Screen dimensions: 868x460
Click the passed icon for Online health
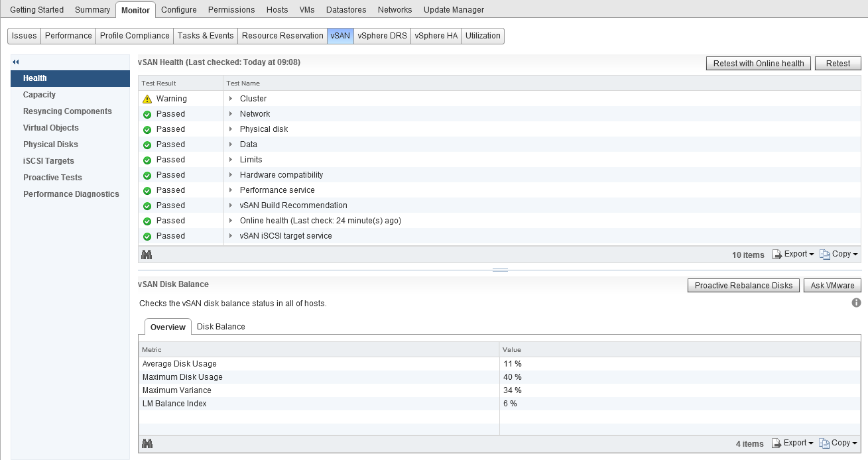pos(147,221)
